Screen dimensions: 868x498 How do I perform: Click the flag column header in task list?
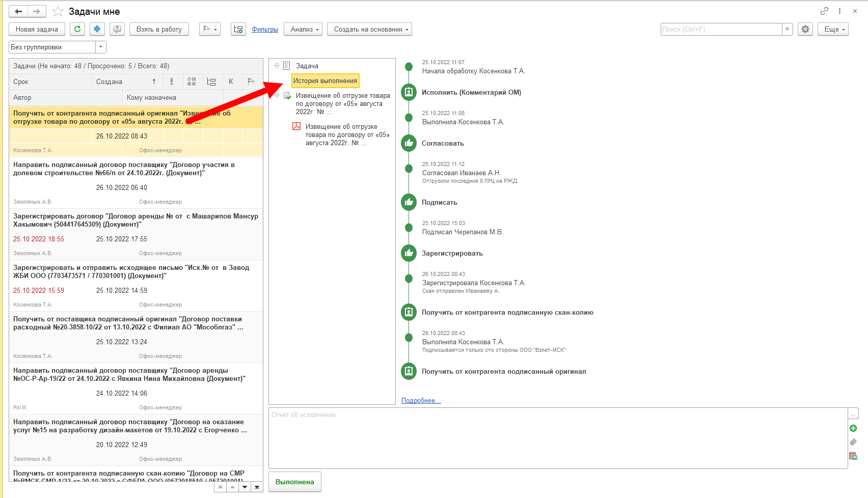coord(251,81)
